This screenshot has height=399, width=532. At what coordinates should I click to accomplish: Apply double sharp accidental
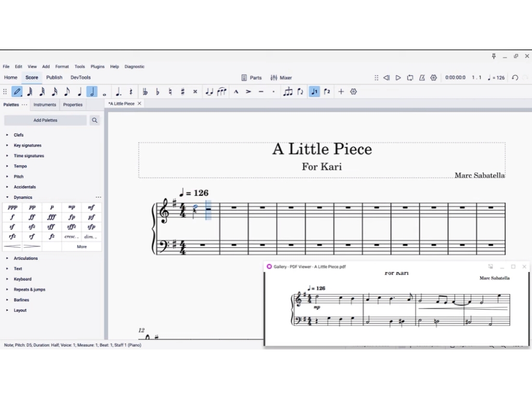[x=195, y=91]
